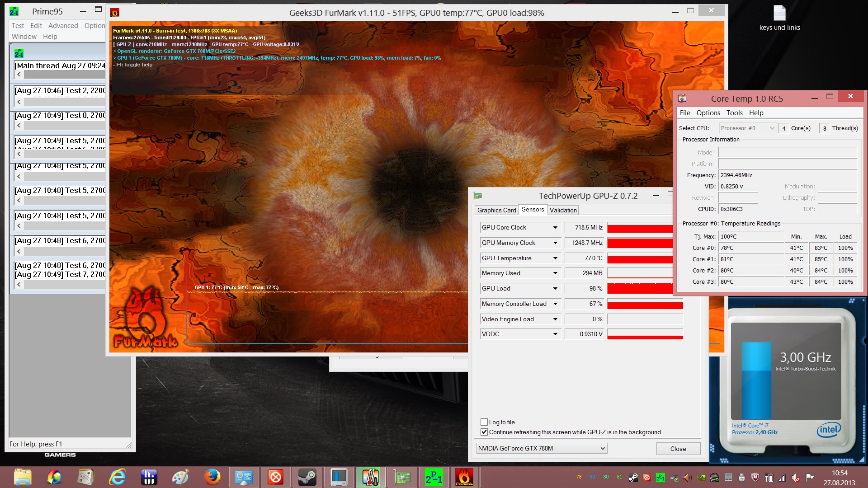This screenshot has width=868, height=488.
Task: Switch to FurMark taskbar icon
Action: pyautogui.click(x=464, y=477)
